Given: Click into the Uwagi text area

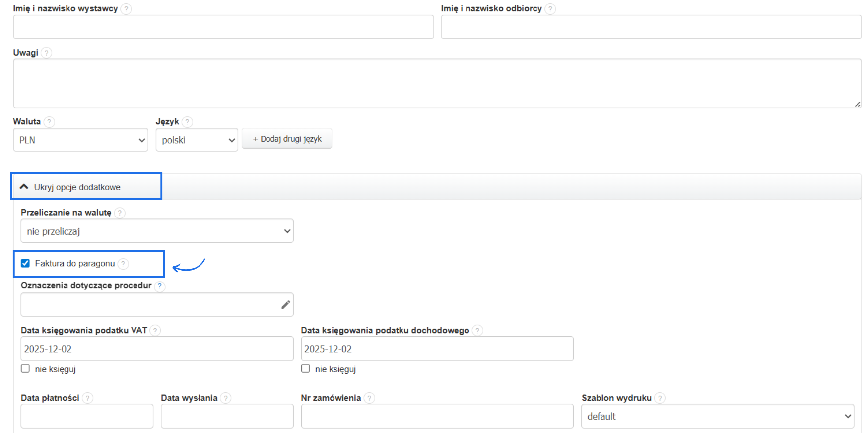Looking at the screenshot, I should [x=437, y=83].
